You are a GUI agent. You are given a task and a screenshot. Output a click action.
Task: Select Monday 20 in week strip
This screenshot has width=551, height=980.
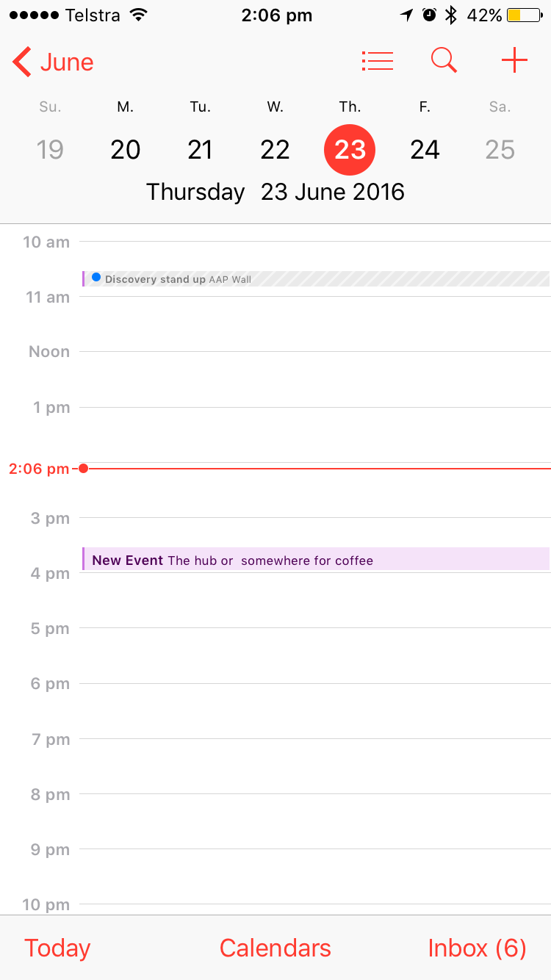(x=126, y=150)
